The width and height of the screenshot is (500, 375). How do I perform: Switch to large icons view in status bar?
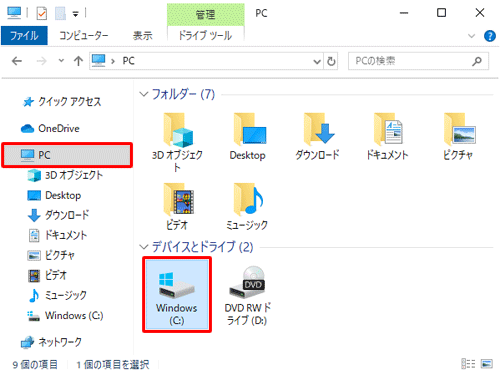point(487,364)
